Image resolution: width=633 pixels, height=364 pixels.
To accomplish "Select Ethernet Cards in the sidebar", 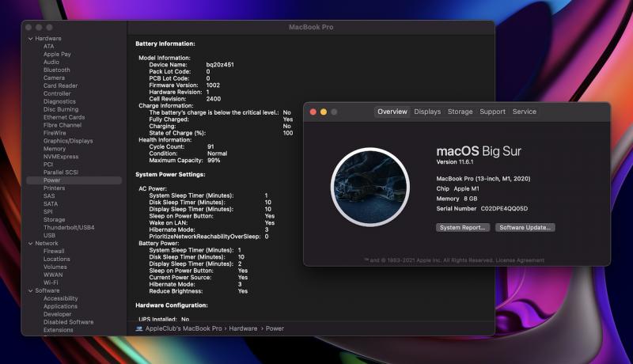I will click(x=64, y=117).
